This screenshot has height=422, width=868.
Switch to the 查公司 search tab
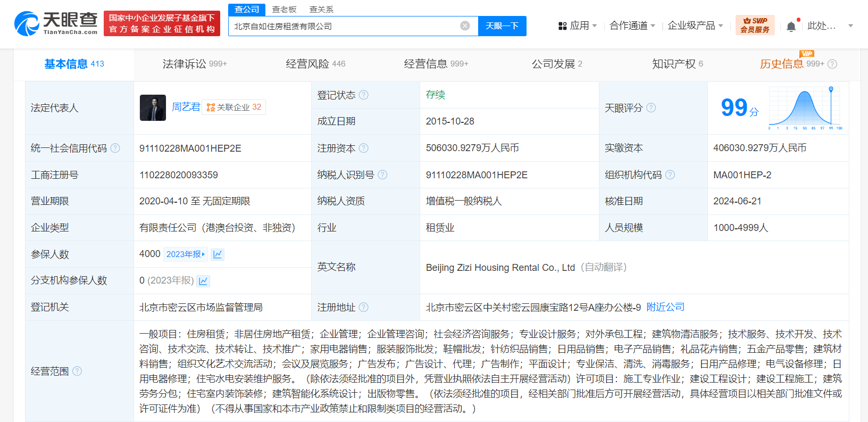[247, 10]
